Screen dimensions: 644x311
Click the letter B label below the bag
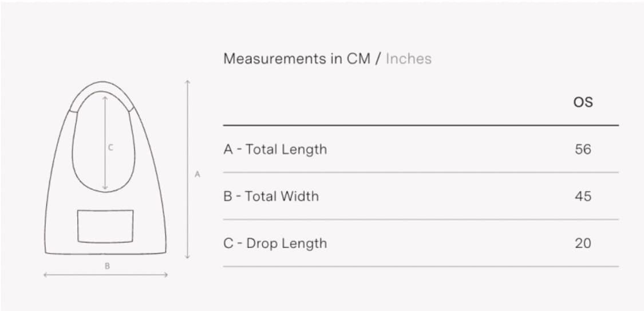click(x=107, y=266)
